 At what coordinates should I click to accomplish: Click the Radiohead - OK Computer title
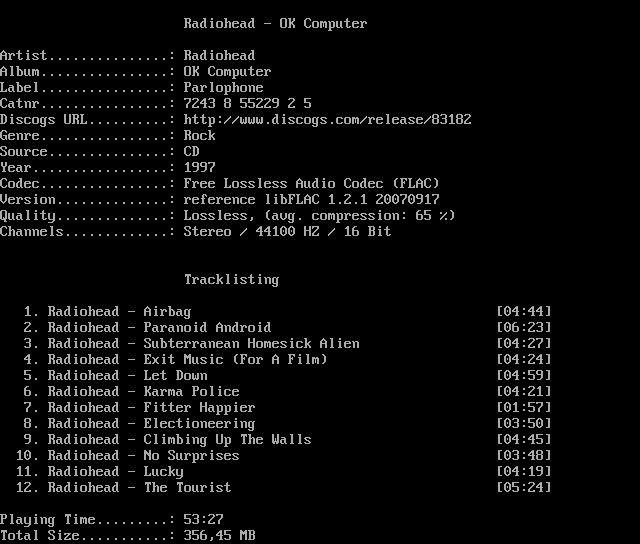[275, 24]
